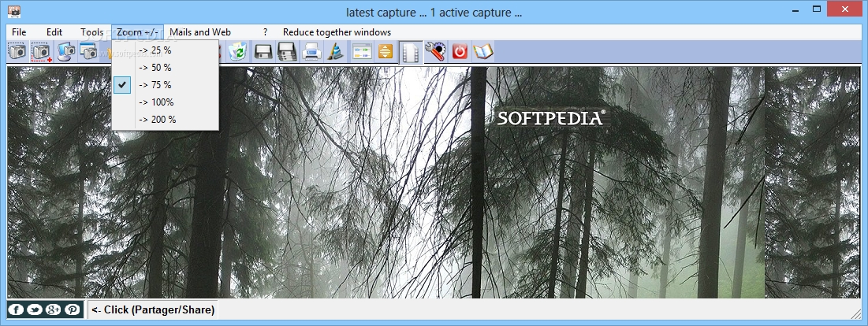Image resolution: width=868 pixels, height=326 pixels.
Task: Click the captured forest image preview
Action: 434,183
